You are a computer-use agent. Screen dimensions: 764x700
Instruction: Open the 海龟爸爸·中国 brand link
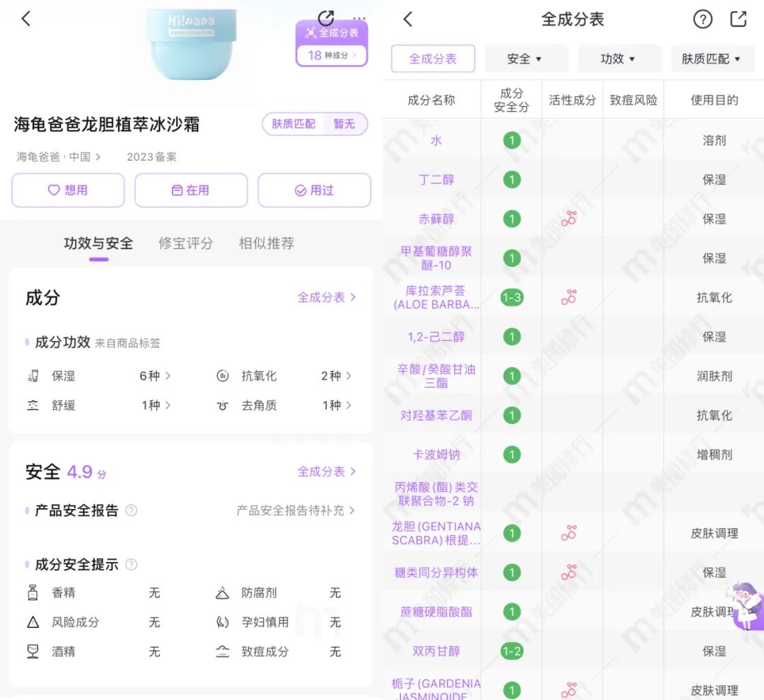(x=59, y=157)
